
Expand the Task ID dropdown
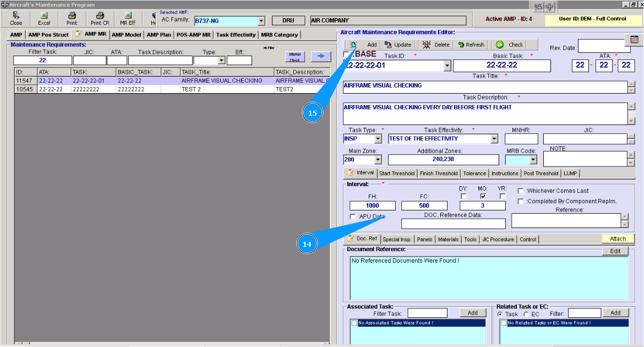[x=447, y=66]
